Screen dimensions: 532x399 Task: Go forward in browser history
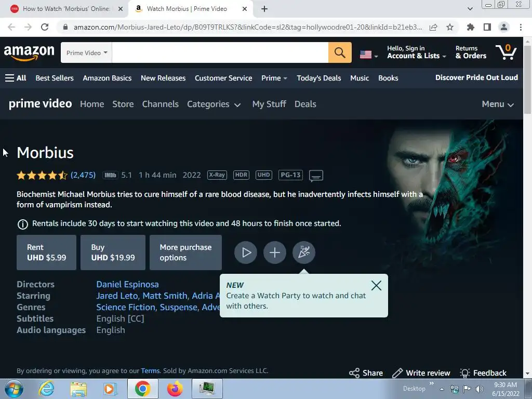pos(28,27)
